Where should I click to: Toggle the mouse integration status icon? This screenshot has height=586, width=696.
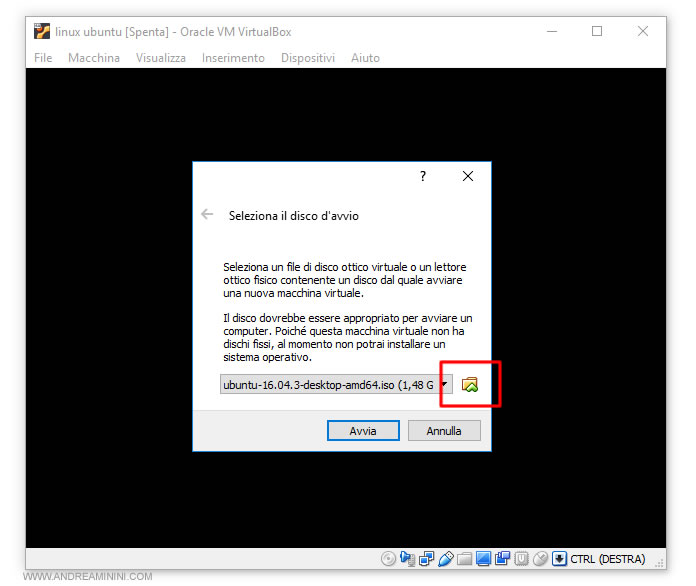tap(541, 559)
